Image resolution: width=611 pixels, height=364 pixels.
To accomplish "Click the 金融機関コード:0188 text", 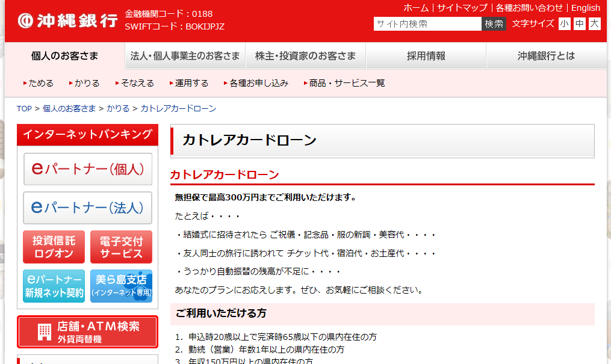I will click(169, 14).
